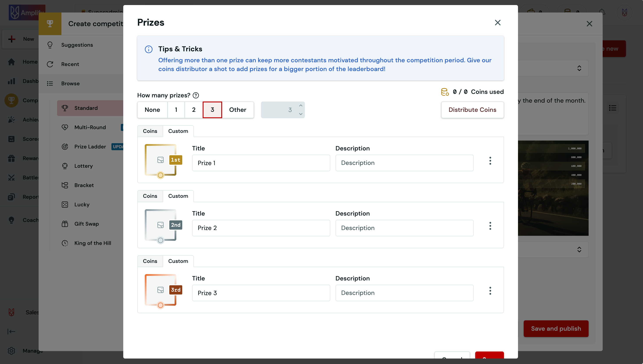
Task: Click the Lottery icon in sidebar
Action: point(65,166)
